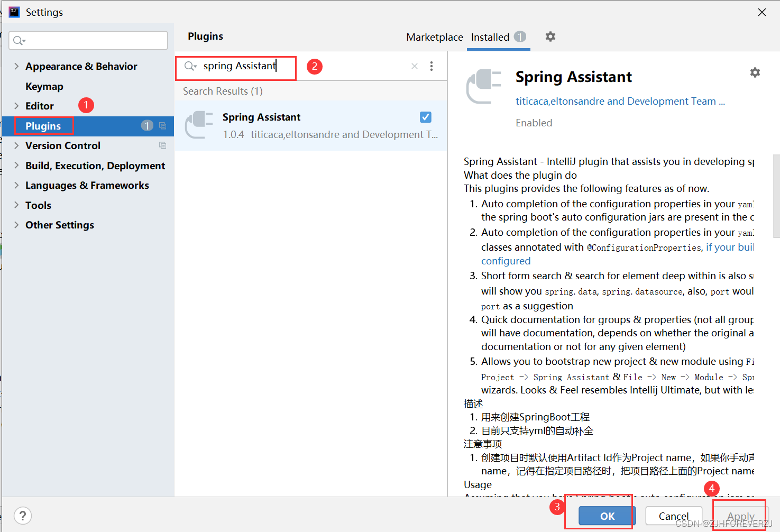Select Spring Assistant search result row
780x532 pixels.
[311, 125]
